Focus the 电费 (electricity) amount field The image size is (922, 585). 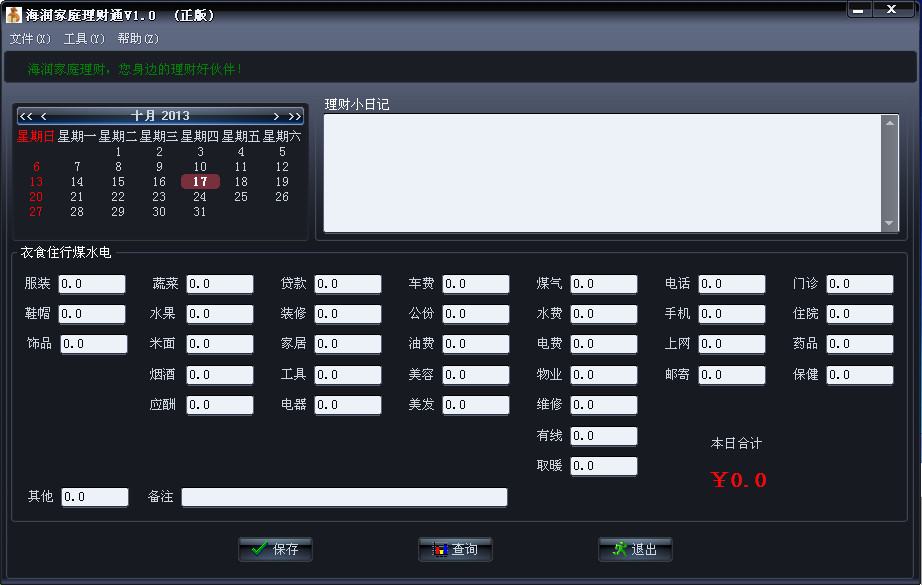[x=604, y=344]
